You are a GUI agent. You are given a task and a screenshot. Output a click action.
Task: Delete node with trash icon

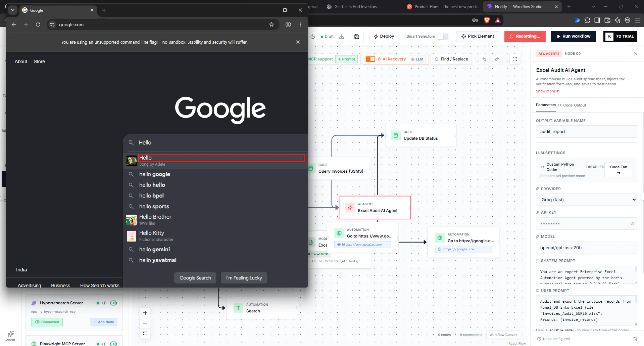pos(635,339)
